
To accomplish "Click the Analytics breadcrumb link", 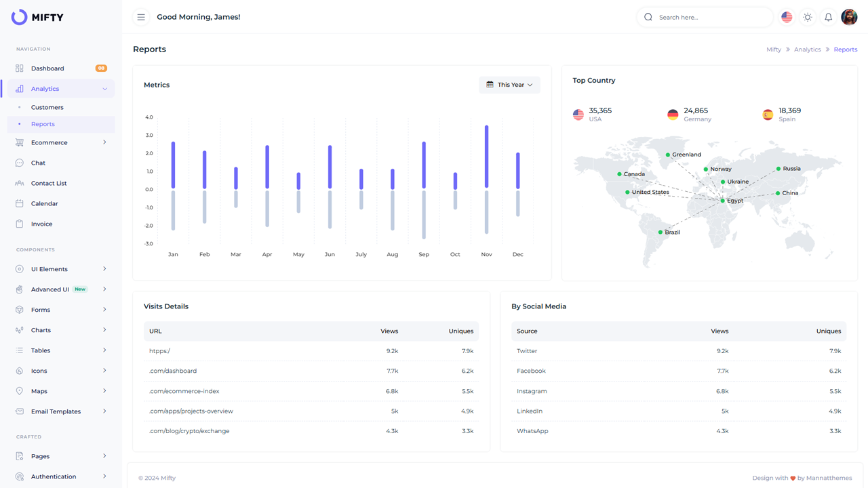I will pyautogui.click(x=807, y=49).
